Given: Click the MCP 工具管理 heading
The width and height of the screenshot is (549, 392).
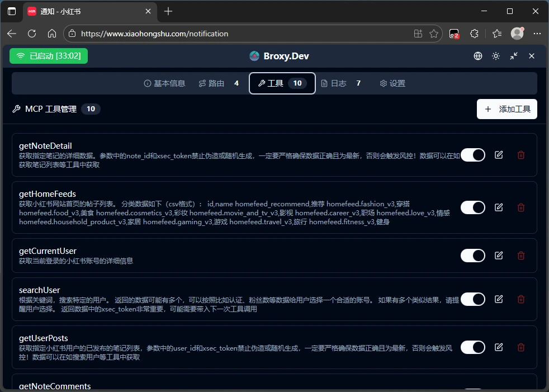Looking at the screenshot, I should 51,109.
